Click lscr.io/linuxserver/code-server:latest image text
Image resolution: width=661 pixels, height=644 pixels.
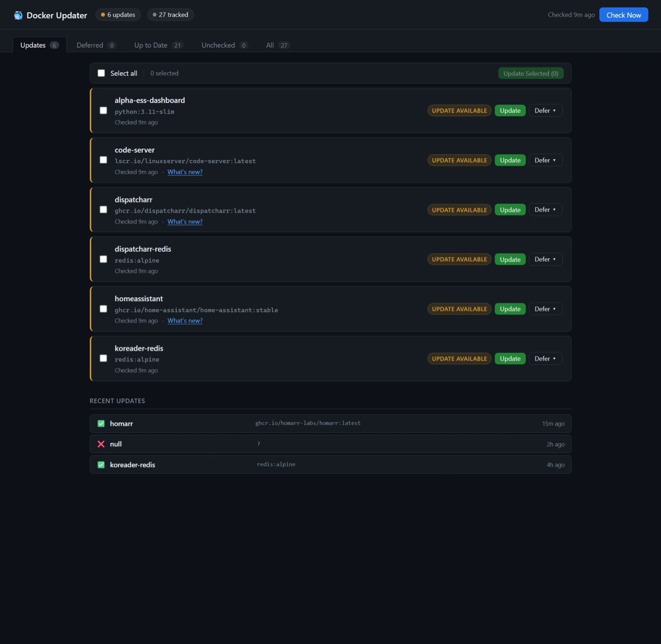coord(185,161)
